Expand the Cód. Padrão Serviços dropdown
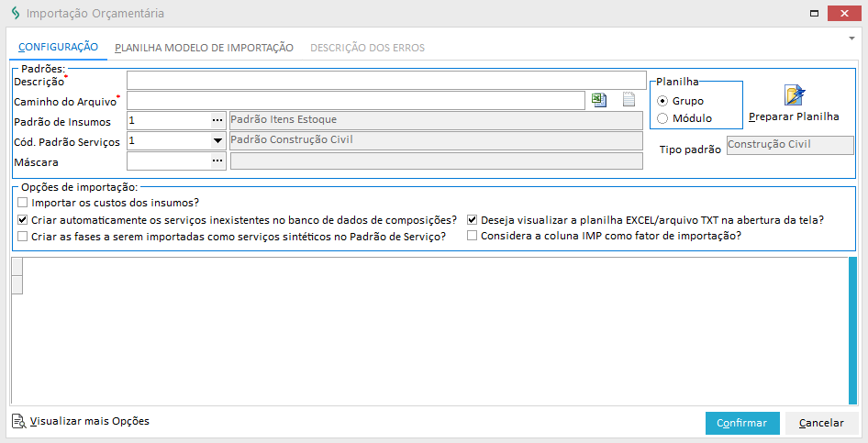Screen dimensions: 868x443 point(217,140)
